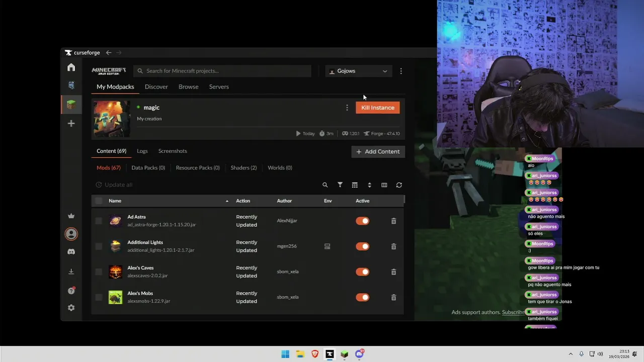Open File Explorer from the taskbar
Viewport: 644px width, 362px height.
(x=300, y=354)
